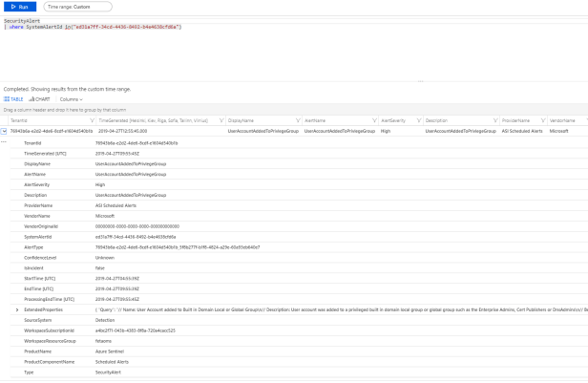Viewport: 588px width, 383px height.
Task: Select the StartTime [UTC] detail value
Action: (x=117, y=279)
